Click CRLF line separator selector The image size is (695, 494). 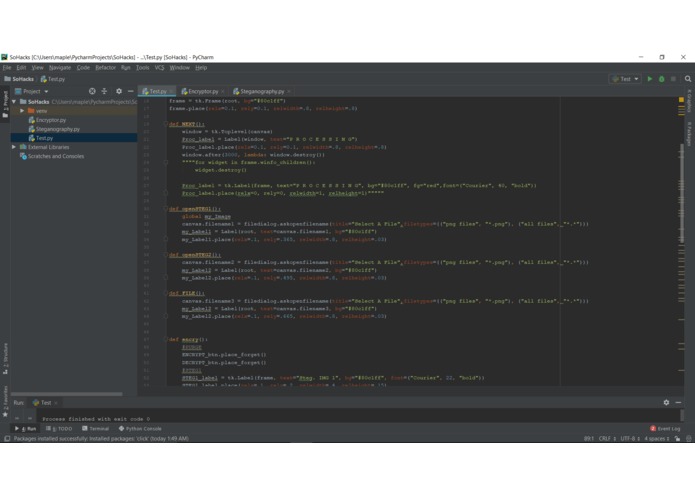tap(607, 439)
